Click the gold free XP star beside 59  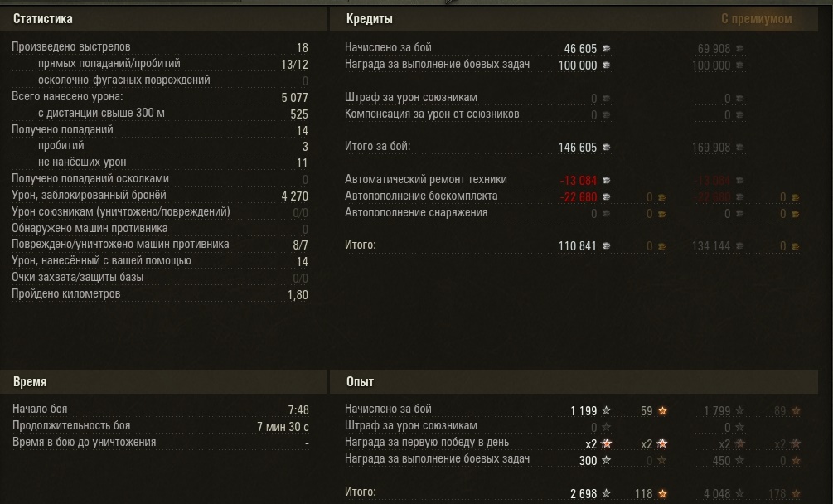point(662,410)
